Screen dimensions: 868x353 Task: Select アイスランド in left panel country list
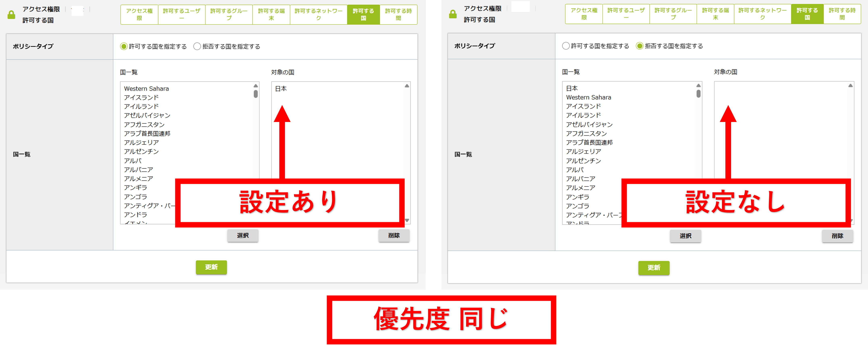pos(141,97)
